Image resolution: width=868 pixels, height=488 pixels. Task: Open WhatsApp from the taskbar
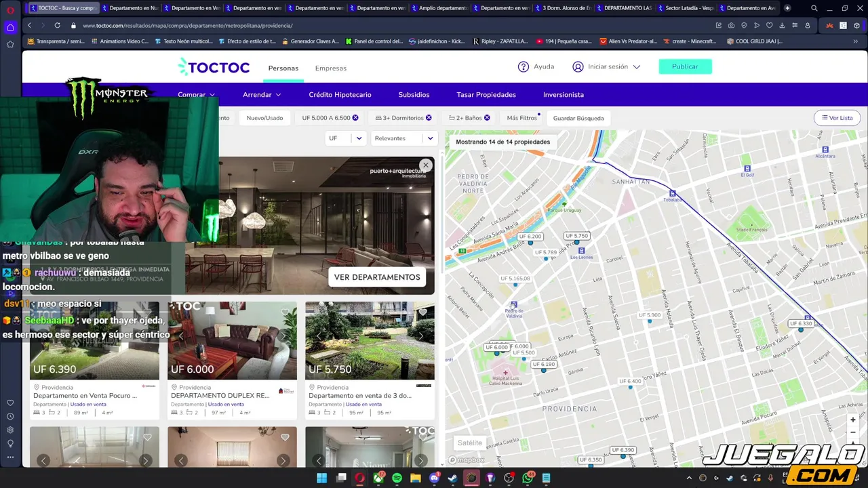pyautogui.click(x=528, y=478)
